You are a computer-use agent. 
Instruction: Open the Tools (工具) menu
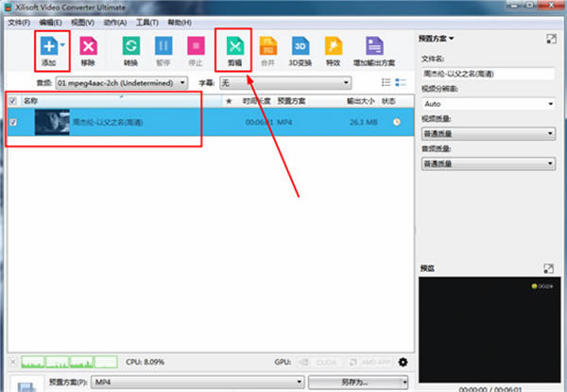[x=147, y=23]
